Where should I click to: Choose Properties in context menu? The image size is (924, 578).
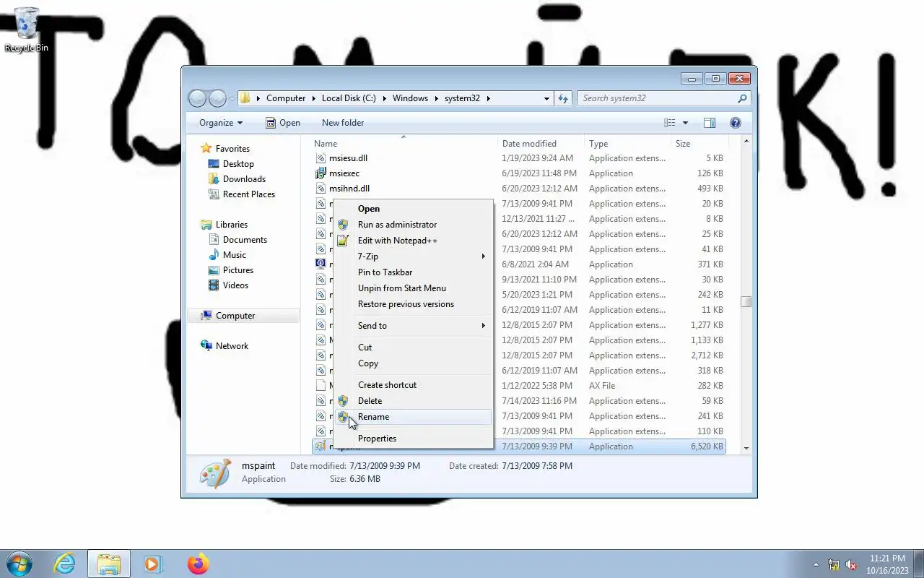tap(413, 439)
